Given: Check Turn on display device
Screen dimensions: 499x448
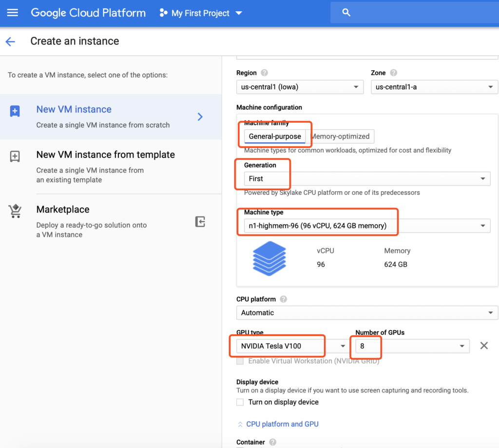Looking at the screenshot, I should click(x=240, y=402).
